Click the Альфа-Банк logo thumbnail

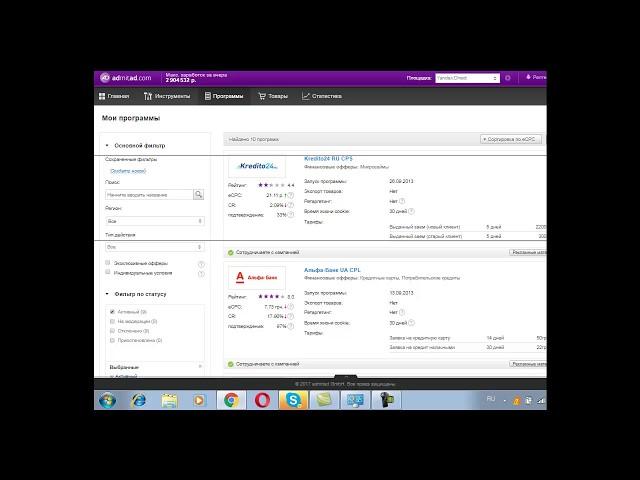pyautogui.click(x=257, y=278)
